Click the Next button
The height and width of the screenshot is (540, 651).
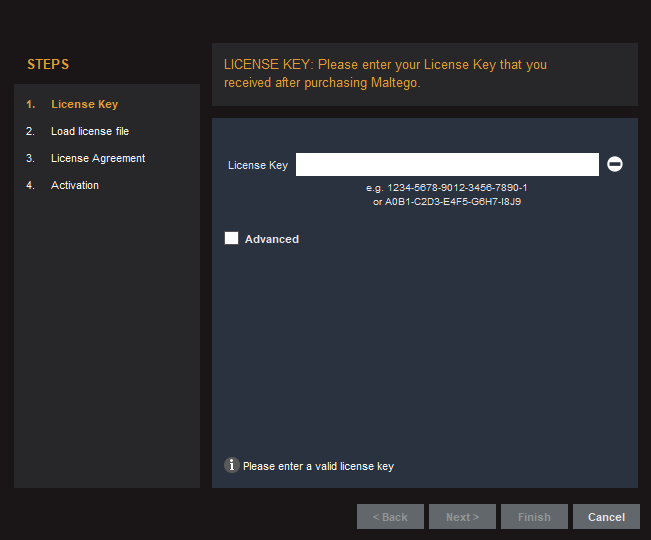click(462, 517)
